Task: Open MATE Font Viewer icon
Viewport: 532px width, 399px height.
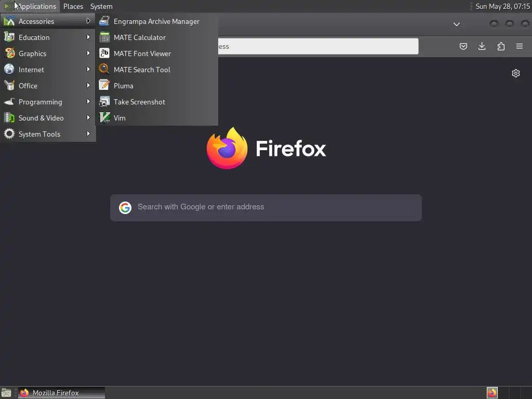Action: point(104,54)
